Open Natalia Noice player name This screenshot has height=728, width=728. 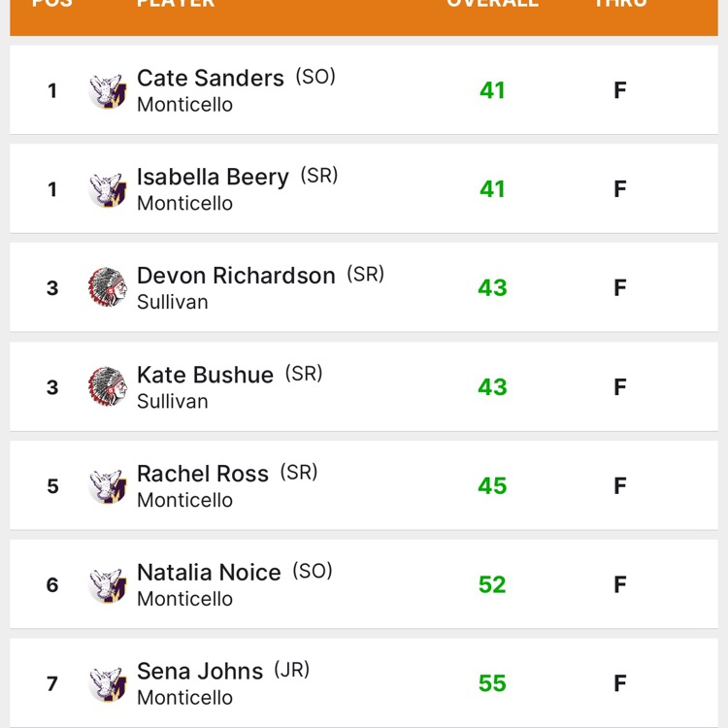pyautogui.click(x=209, y=573)
